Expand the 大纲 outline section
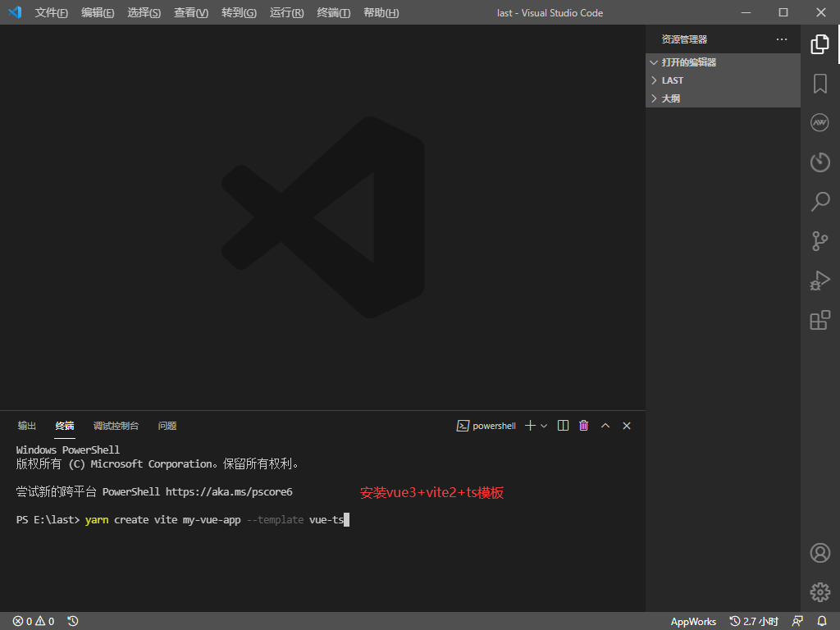The height and width of the screenshot is (630, 840). click(723, 98)
